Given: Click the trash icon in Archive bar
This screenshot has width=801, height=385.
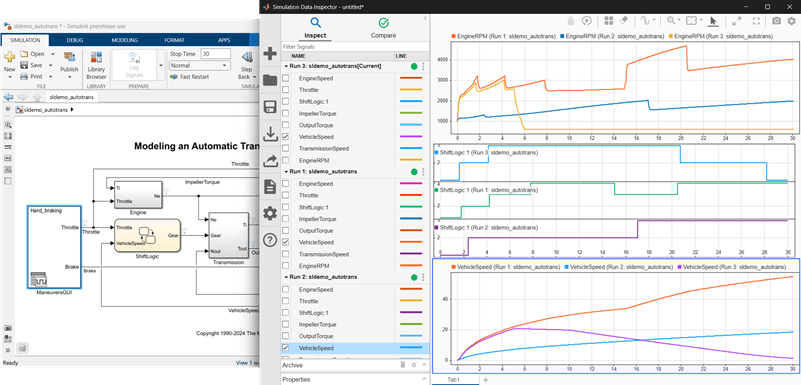Looking at the screenshot, I should click(x=403, y=365).
